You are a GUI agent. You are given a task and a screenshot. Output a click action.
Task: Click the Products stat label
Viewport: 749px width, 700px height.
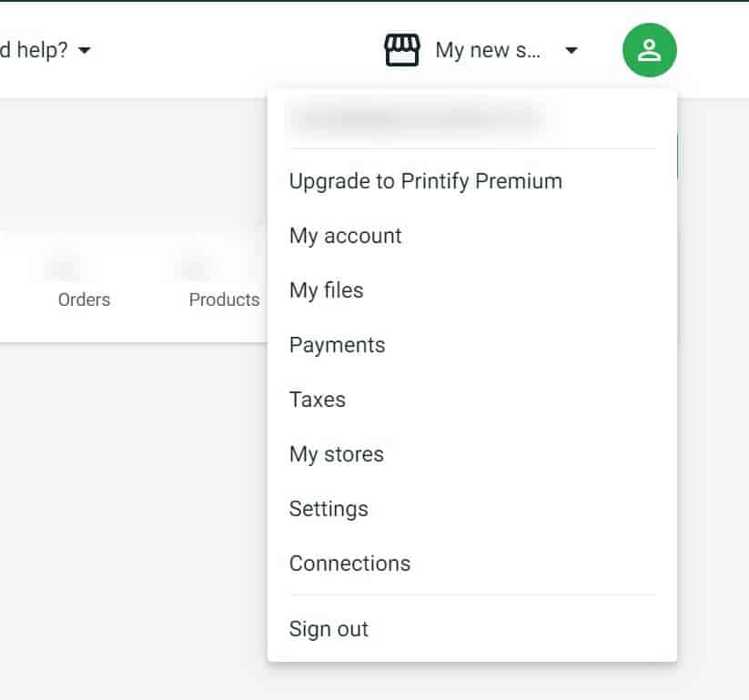click(x=224, y=299)
